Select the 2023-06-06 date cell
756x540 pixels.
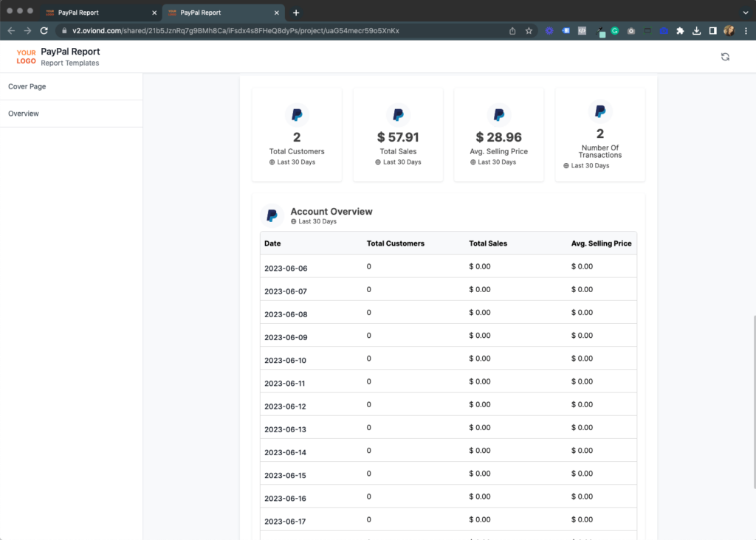pos(286,269)
